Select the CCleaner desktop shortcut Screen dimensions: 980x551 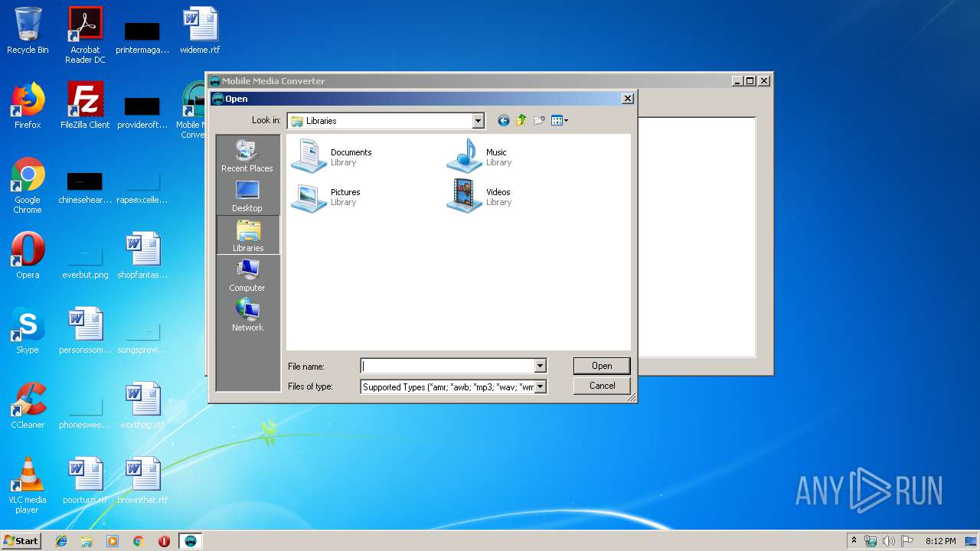click(28, 406)
